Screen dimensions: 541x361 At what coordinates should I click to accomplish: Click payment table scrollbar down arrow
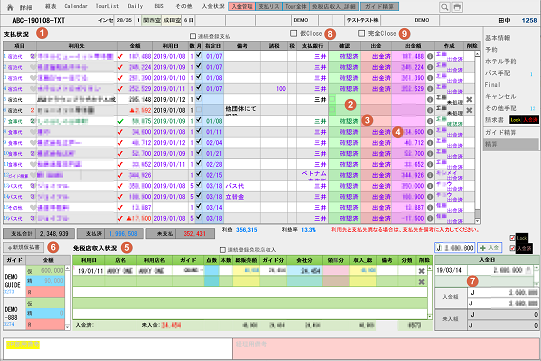click(478, 221)
